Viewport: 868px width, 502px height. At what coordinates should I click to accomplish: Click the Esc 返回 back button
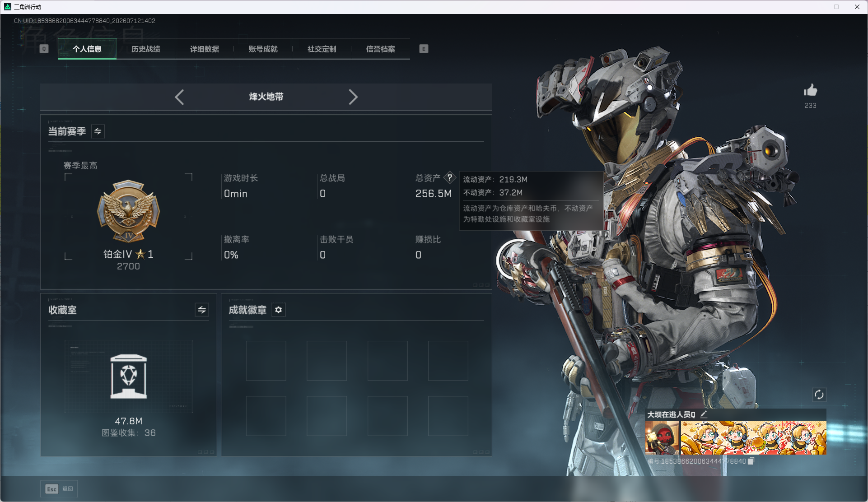[x=59, y=489]
